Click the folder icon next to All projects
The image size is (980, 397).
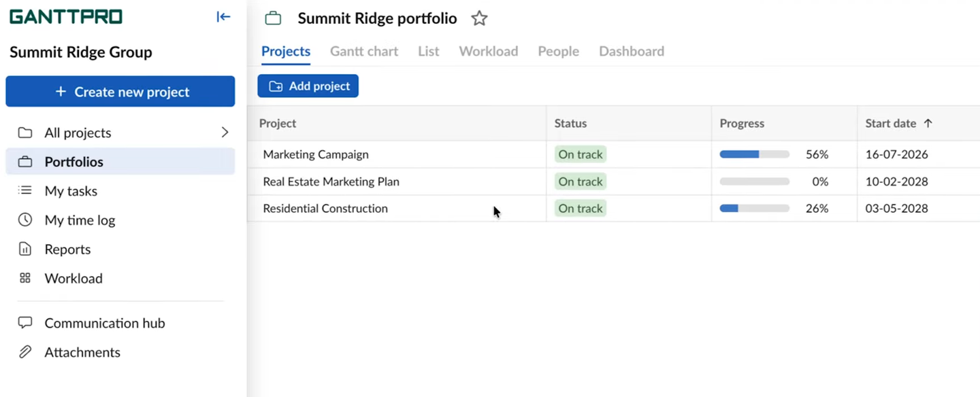[25, 133]
